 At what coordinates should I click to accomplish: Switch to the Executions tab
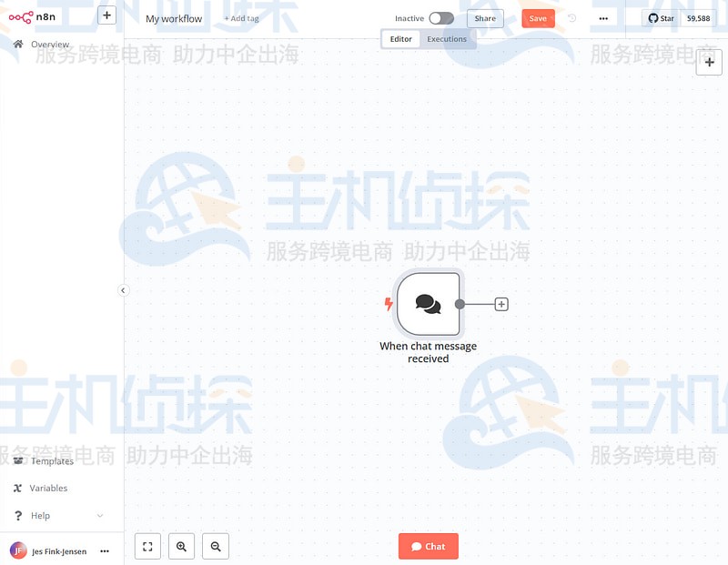pyautogui.click(x=447, y=38)
